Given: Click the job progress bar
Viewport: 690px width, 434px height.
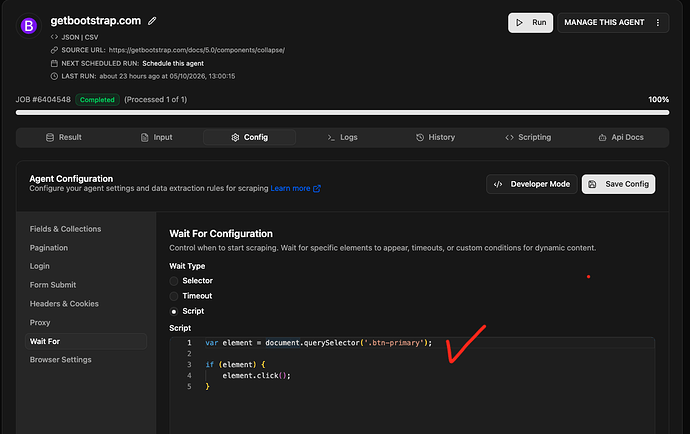Looking at the screenshot, I should point(342,113).
